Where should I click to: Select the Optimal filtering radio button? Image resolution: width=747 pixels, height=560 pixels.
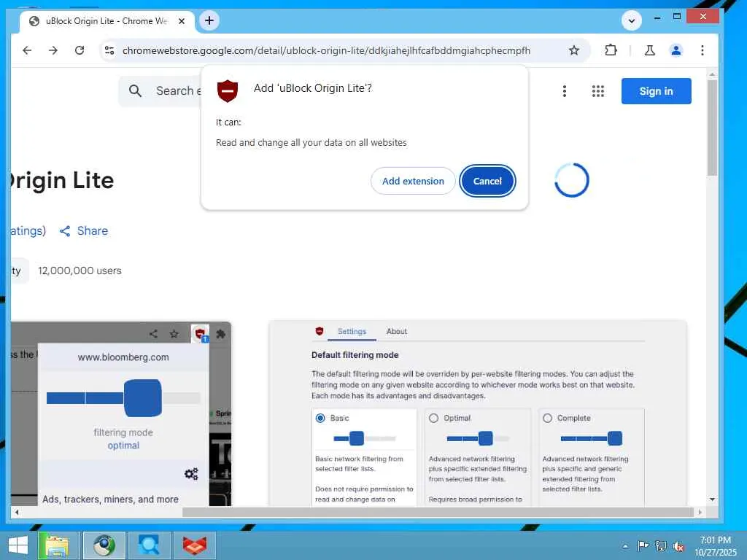coord(433,418)
